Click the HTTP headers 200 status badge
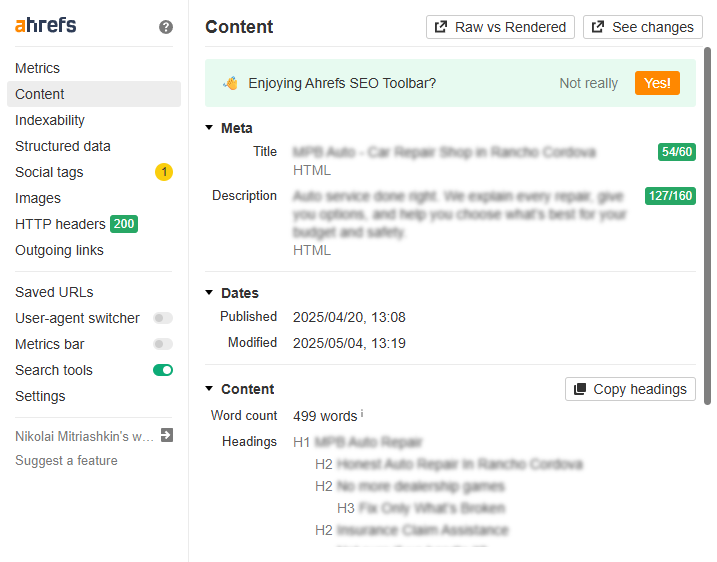 (x=124, y=224)
